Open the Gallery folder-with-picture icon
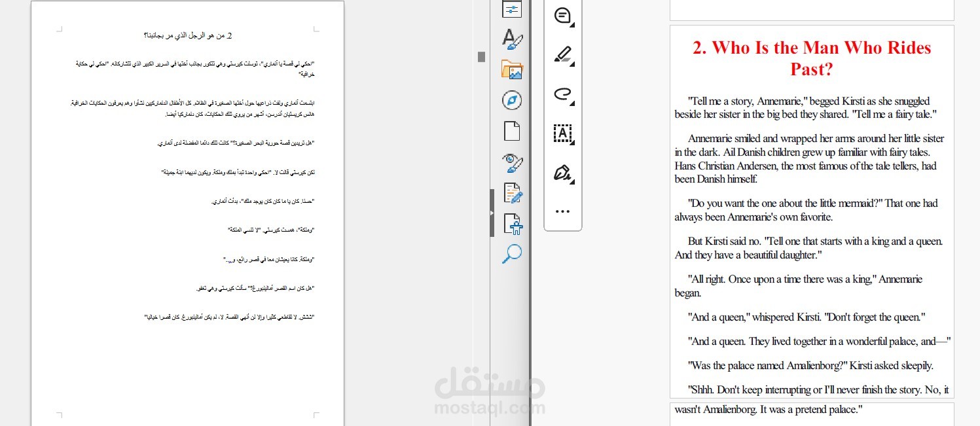Image resolution: width=980 pixels, height=426 pixels. (512, 69)
